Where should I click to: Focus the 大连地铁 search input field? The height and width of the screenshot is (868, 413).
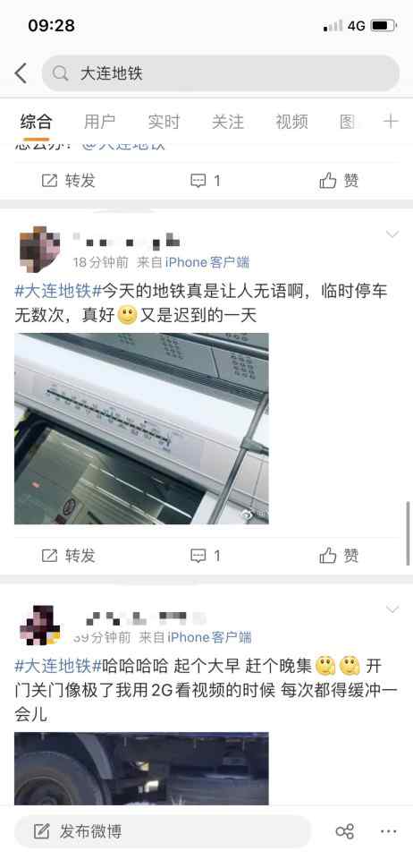pos(221,73)
